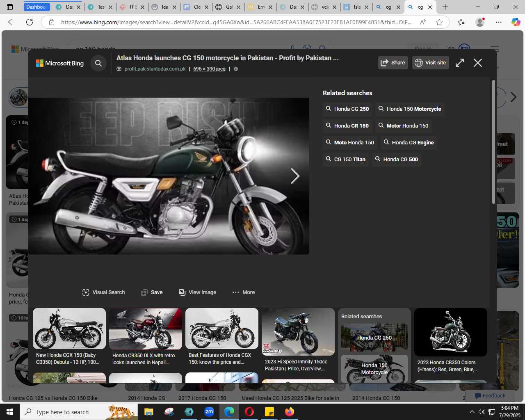Image resolution: width=525 pixels, height=420 pixels.
Task: Open File Explorer from the taskbar
Action: click(x=148, y=412)
